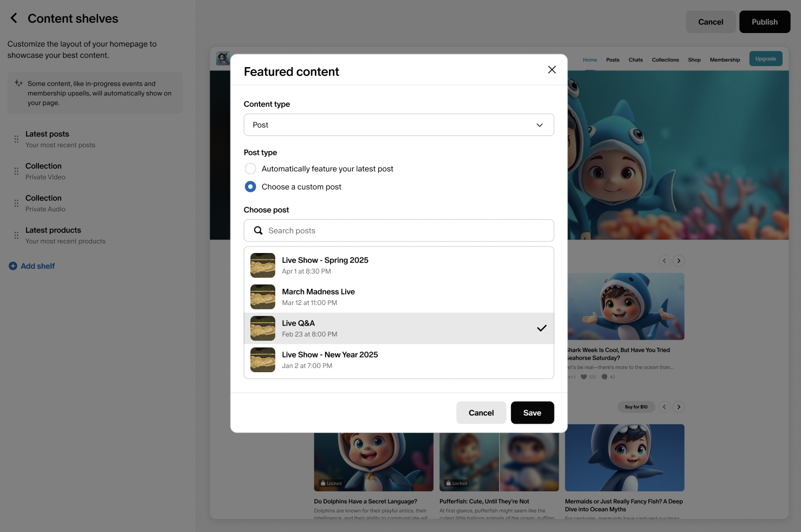Open the Shark Week Is Cool post
The image size is (801, 532).
tap(618, 354)
